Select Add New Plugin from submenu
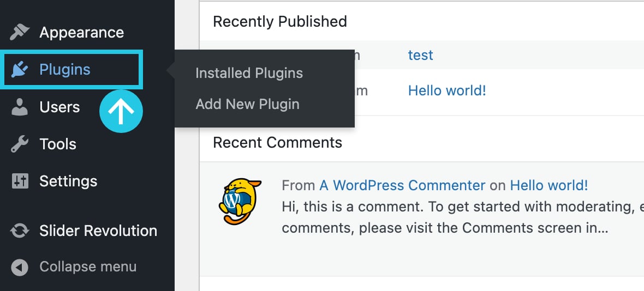Screen dimensions: 644x291 (247, 104)
